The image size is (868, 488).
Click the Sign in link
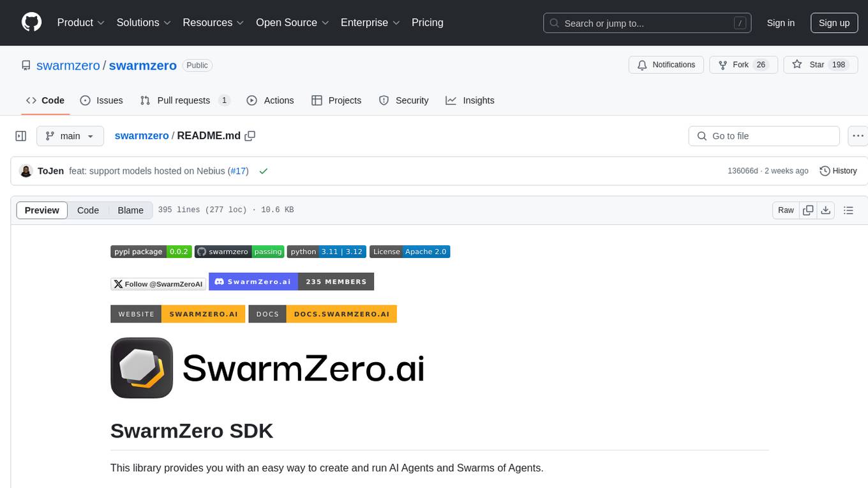click(781, 23)
